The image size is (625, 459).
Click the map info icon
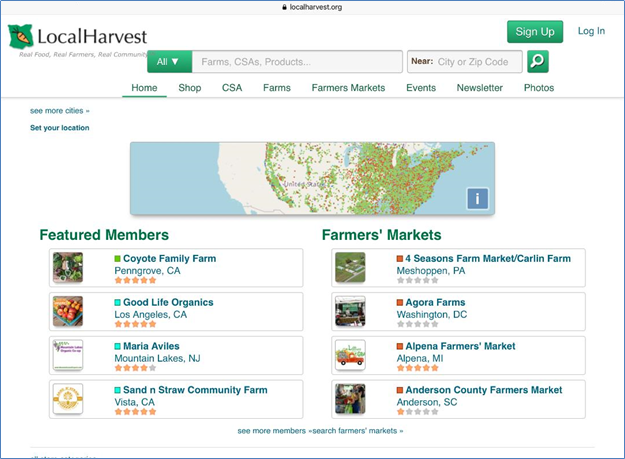(477, 199)
